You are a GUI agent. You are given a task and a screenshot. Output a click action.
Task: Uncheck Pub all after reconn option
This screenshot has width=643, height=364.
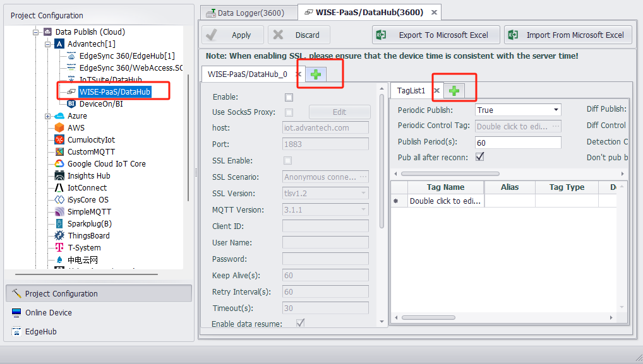point(480,157)
